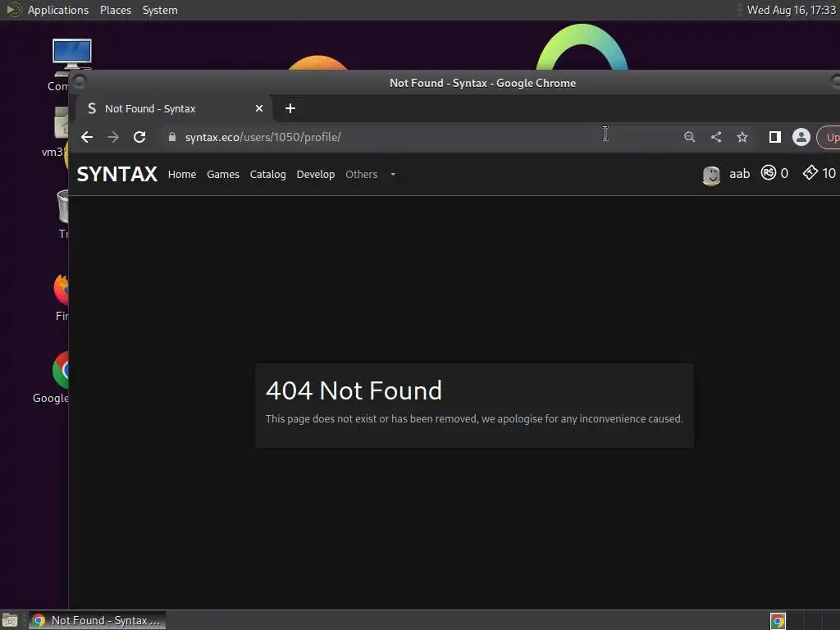
Task: Select the Google Chrome desktop icon
Action: coord(61,370)
